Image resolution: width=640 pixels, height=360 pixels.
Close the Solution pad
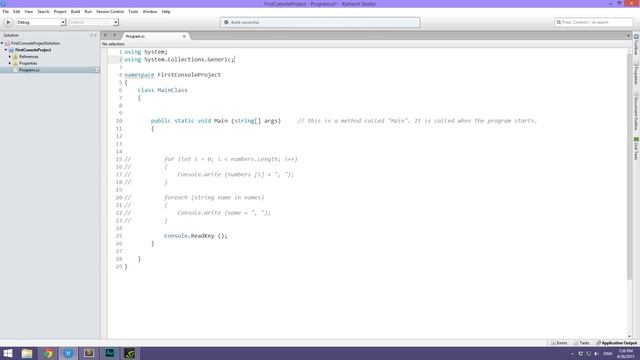point(96,36)
